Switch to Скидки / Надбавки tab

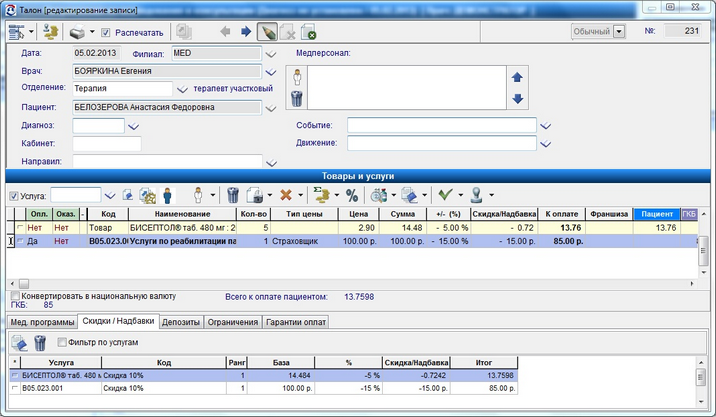point(118,321)
